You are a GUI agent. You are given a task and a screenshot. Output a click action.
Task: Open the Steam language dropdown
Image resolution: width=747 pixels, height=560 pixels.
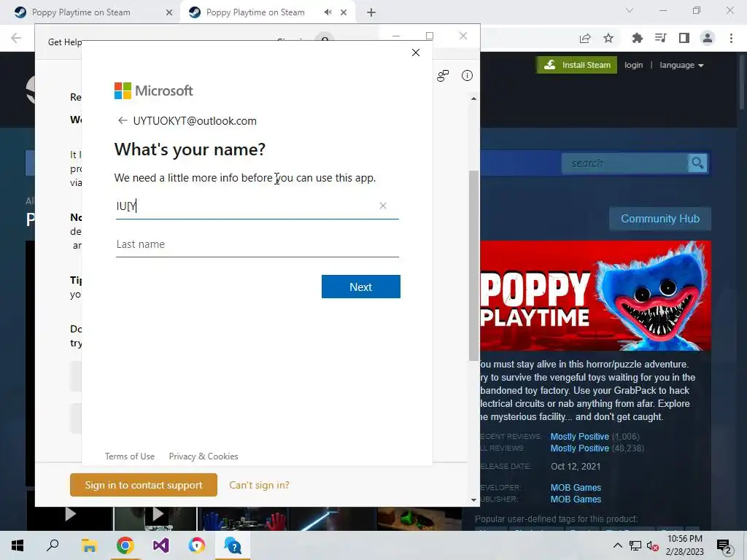point(682,65)
